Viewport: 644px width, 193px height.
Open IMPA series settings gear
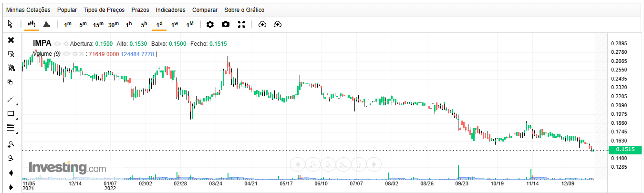[x=66, y=44]
